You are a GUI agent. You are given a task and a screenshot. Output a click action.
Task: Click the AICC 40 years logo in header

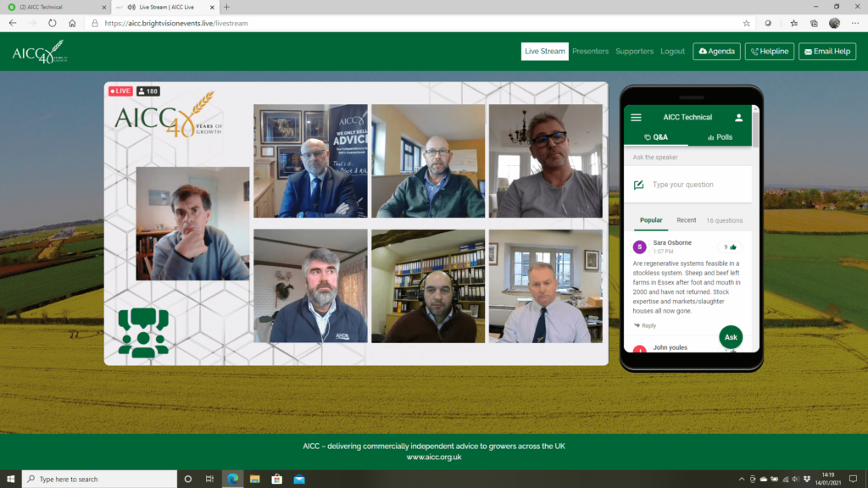(x=40, y=52)
